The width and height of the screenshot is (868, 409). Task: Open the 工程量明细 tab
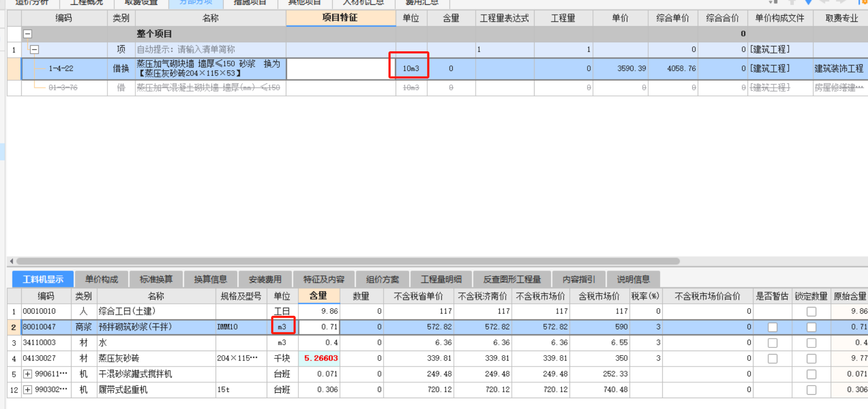pyautogui.click(x=441, y=279)
